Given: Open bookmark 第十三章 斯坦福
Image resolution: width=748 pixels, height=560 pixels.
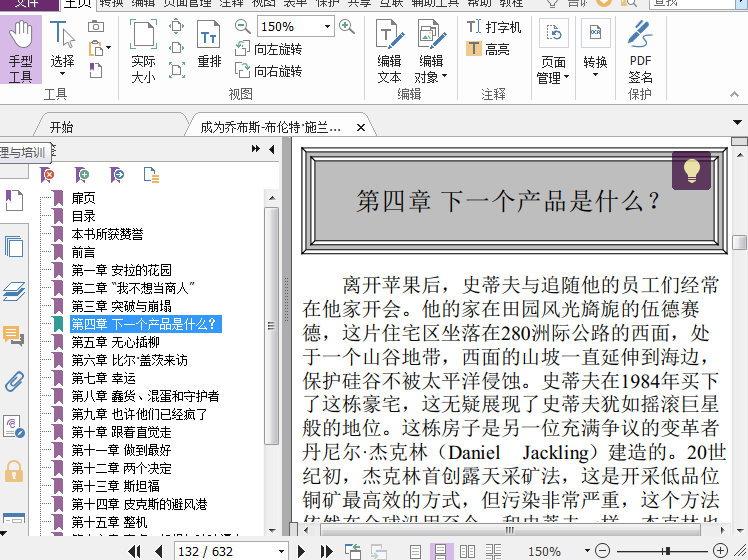Looking at the screenshot, I should [115, 486].
